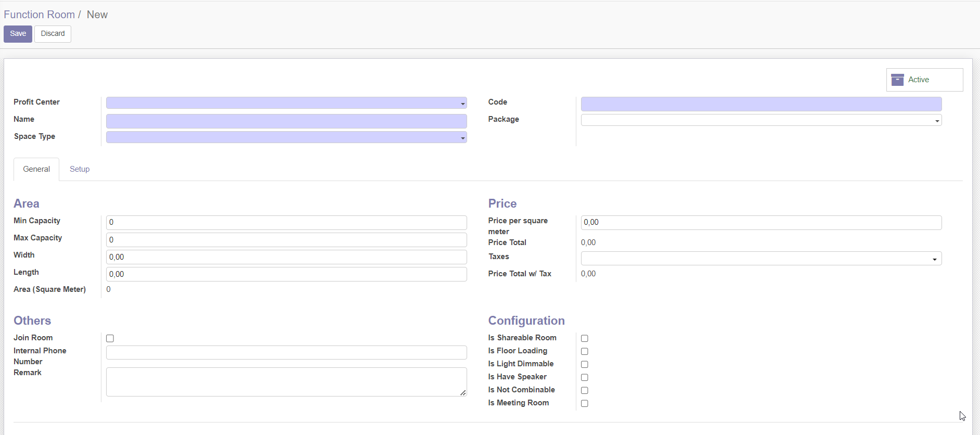Click the Min Capacity field

pyautogui.click(x=286, y=223)
